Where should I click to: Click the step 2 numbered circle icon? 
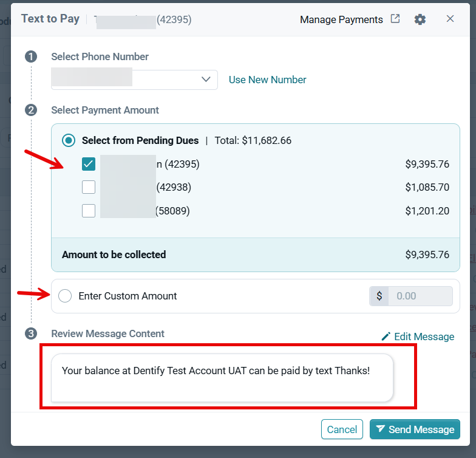[x=31, y=110]
